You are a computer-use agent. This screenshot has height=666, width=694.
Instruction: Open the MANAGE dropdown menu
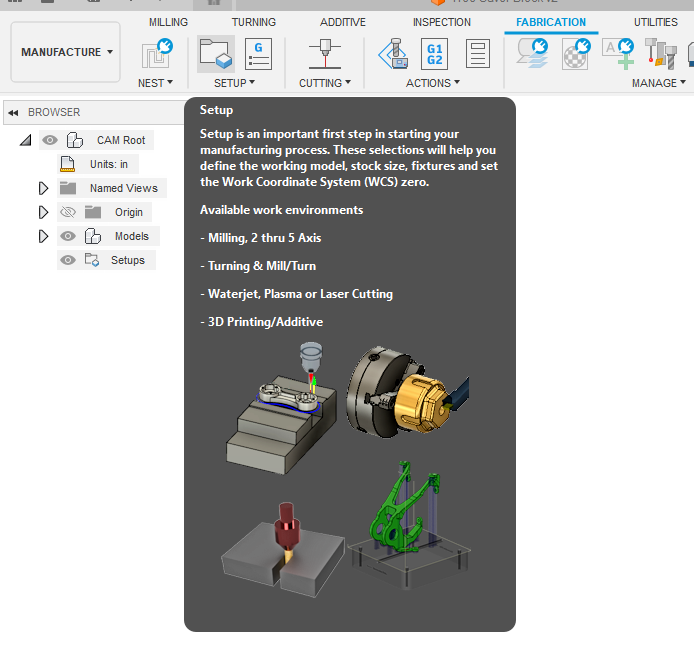tap(659, 83)
